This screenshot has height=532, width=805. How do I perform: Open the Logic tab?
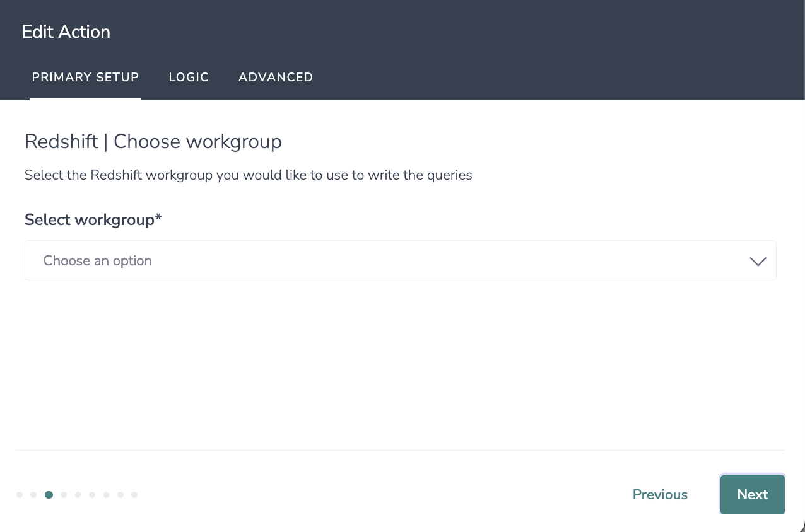189,78
